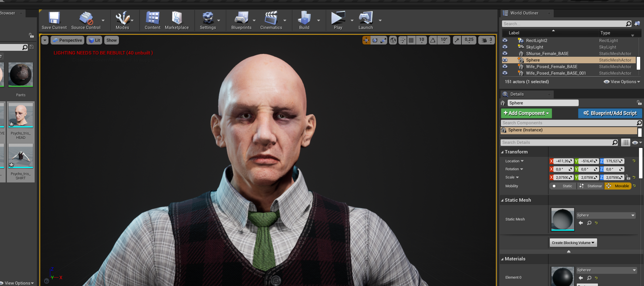Collapse the Materials section
The height and width of the screenshot is (286, 644).
[502, 259]
